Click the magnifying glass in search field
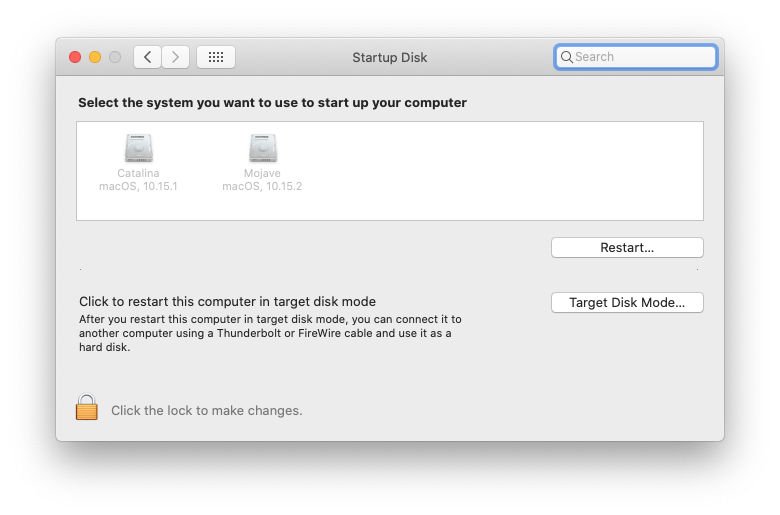Image resolution: width=780 pixels, height=515 pixels. click(x=567, y=57)
